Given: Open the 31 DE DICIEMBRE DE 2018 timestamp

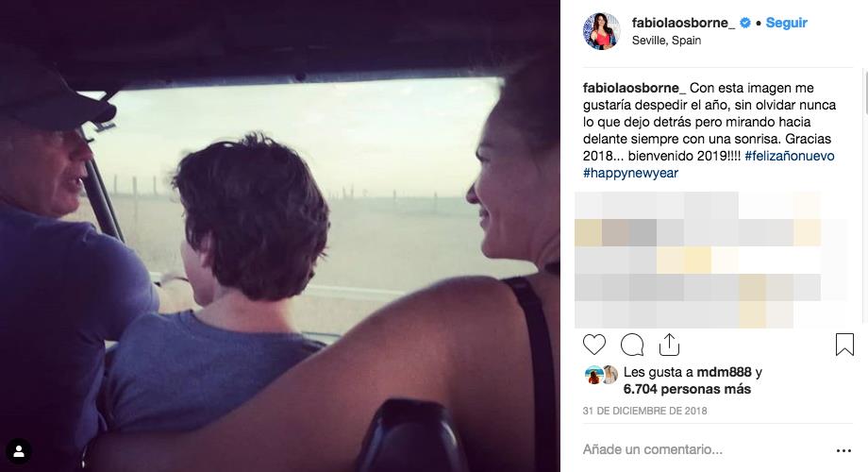Looking at the screenshot, I should [645, 411].
